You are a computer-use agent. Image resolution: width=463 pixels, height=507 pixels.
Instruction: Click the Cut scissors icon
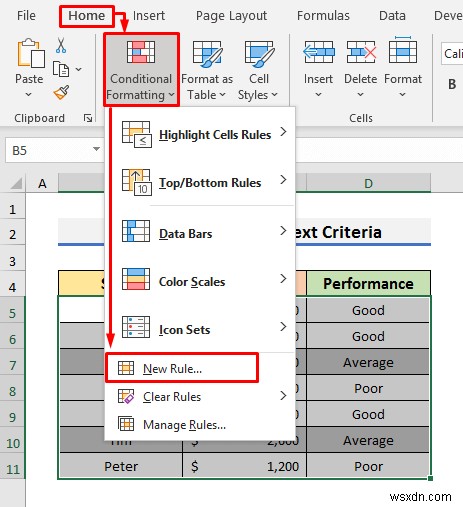61,45
